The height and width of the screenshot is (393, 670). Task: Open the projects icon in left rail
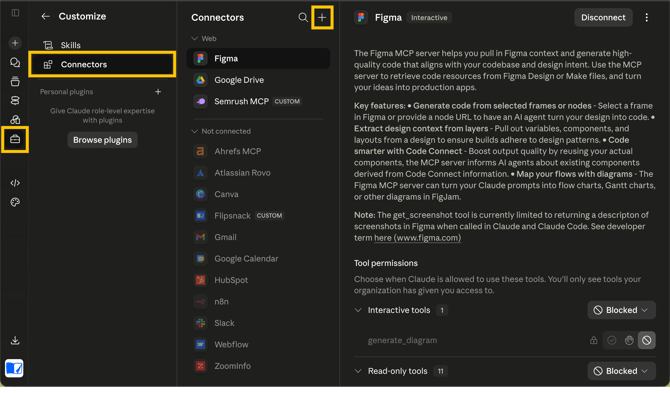tap(15, 81)
